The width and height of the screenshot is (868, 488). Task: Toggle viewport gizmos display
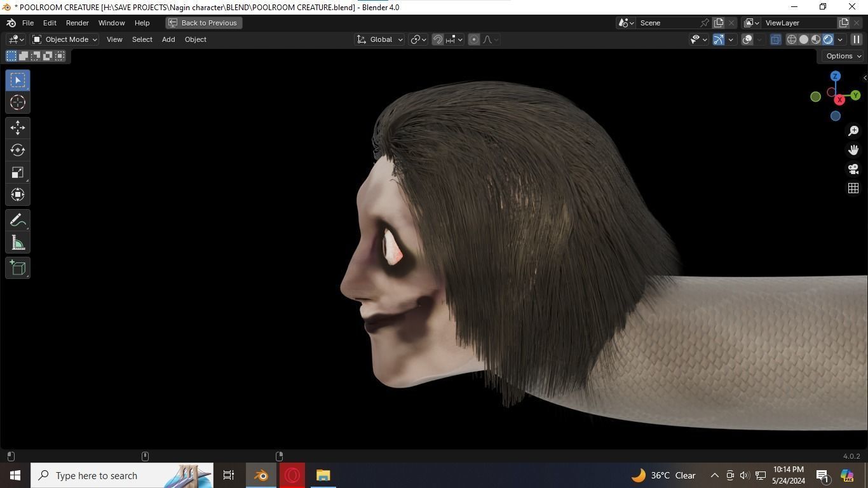coord(719,39)
